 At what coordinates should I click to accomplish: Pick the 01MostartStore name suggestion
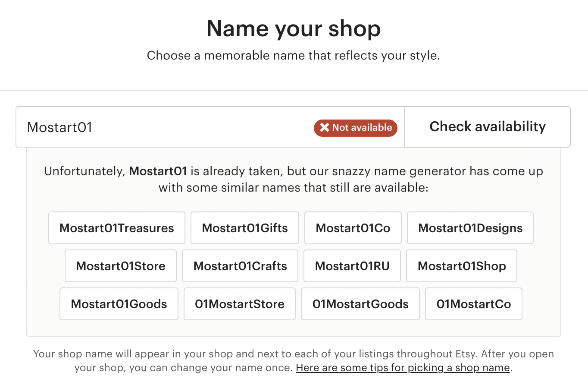click(240, 304)
